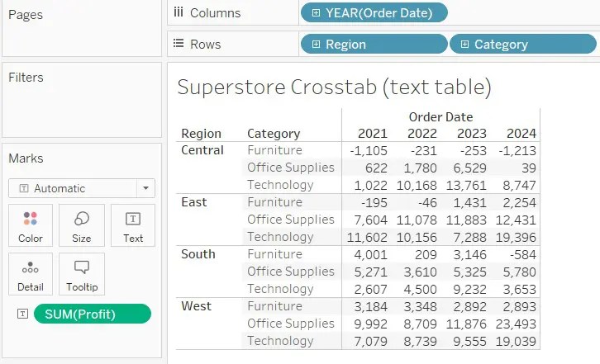Click the 23,493 profit cell

coord(516,324)
